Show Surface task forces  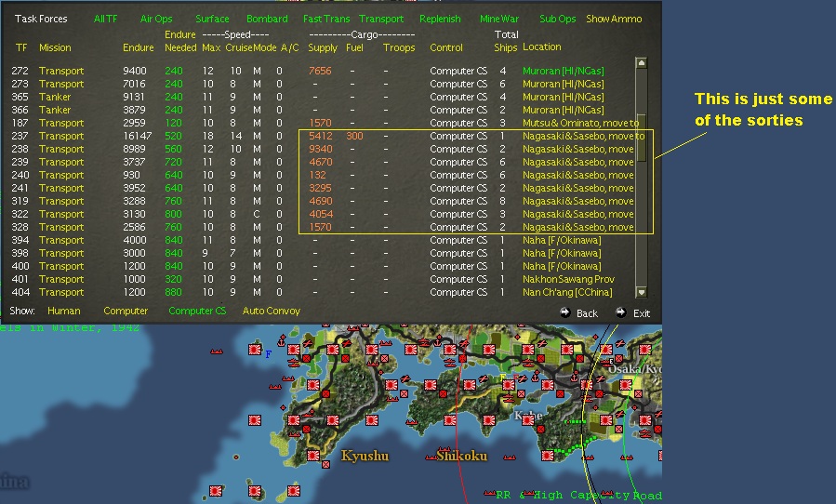(212, 19)
